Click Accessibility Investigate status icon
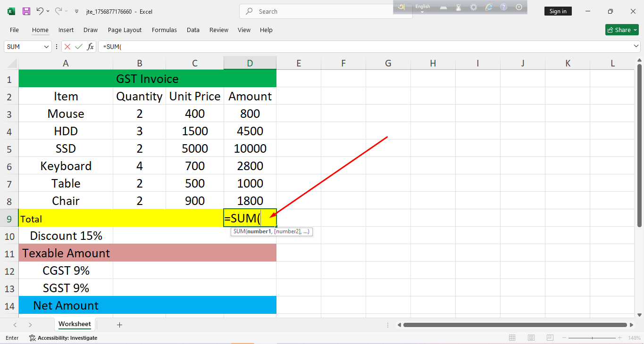This screenshot has width=644, height=344. pos(33,338)
